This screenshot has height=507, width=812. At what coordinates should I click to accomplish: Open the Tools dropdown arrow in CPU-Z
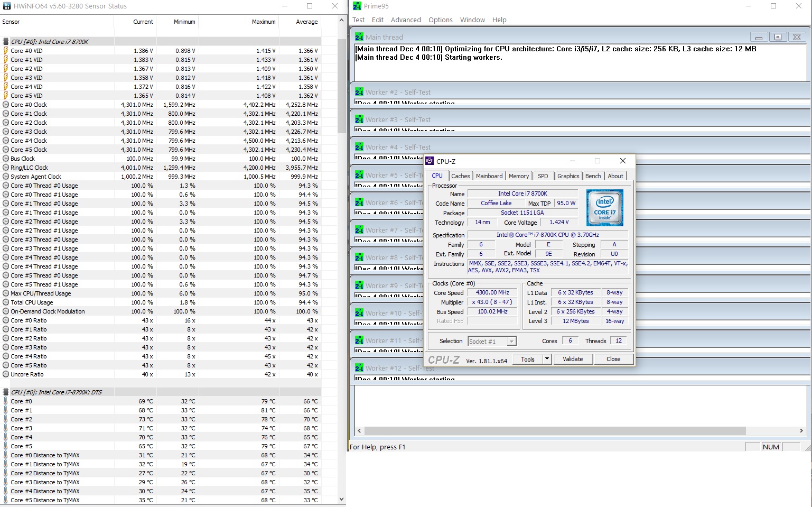coord(547,359)
